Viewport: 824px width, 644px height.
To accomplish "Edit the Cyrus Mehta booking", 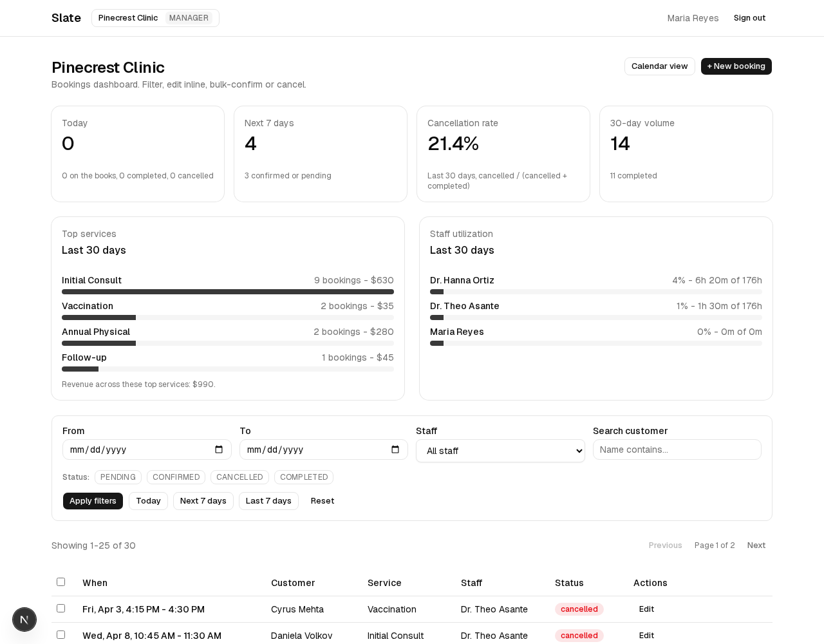I will (x=646, y=609).
